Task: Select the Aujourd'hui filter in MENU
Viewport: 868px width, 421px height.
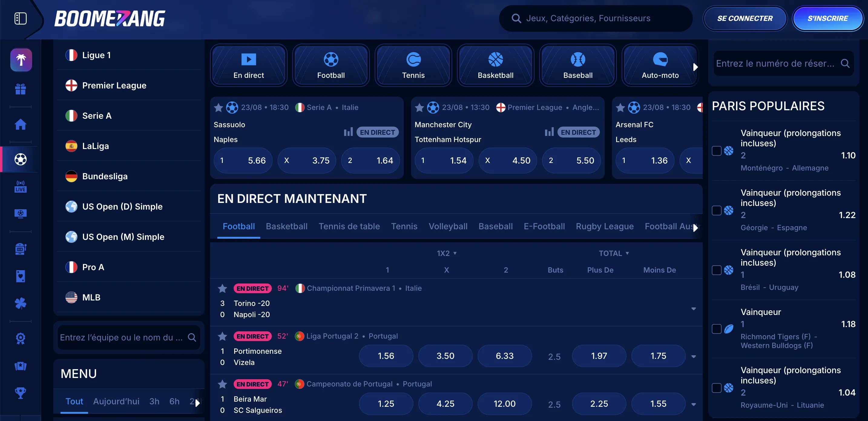Action: [116, 401]
